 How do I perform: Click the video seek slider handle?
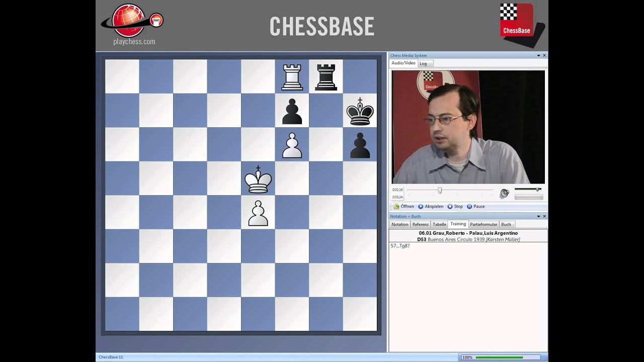click(x=440, y=190)
